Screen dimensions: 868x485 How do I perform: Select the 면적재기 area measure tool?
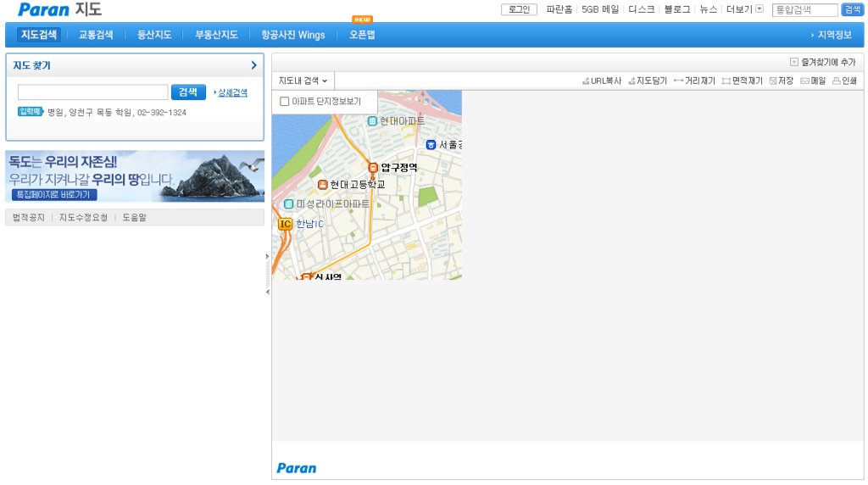(x=742, y=81)
